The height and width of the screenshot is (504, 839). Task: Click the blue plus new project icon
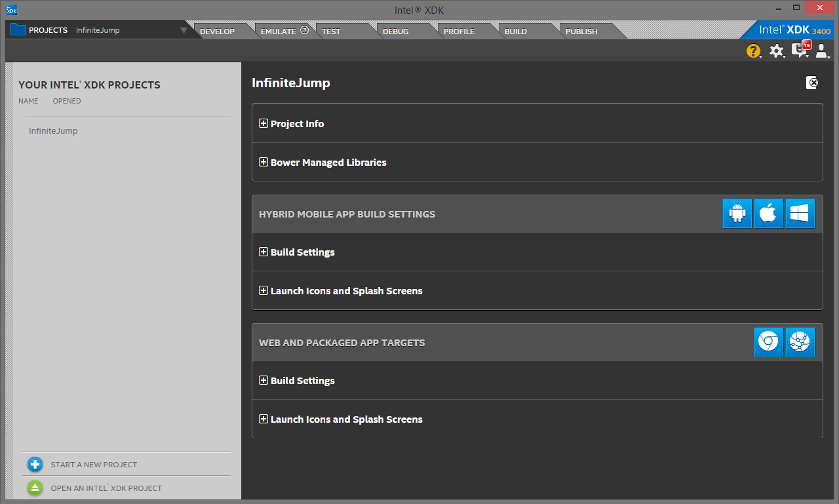click(35, 465)
